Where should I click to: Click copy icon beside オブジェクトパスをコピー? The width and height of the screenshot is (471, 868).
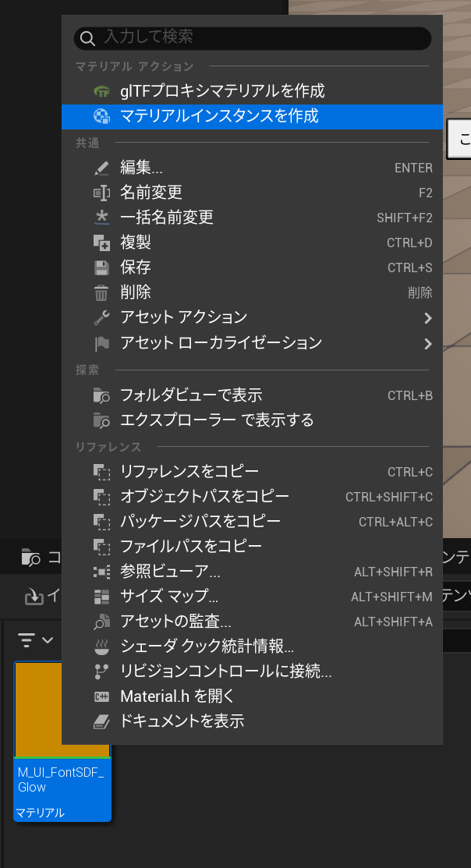(x=101, y=497)
